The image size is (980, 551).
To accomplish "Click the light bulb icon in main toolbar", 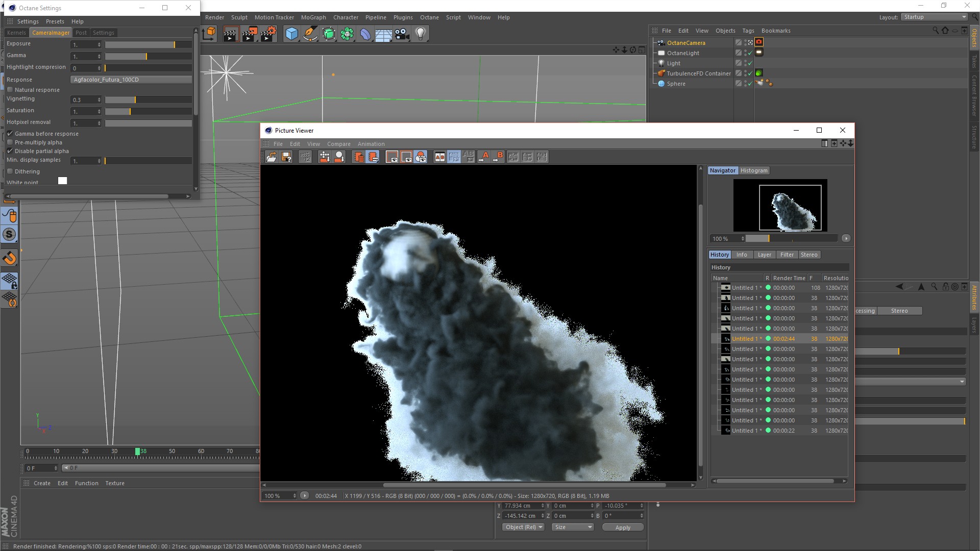I will click(420, 34).
